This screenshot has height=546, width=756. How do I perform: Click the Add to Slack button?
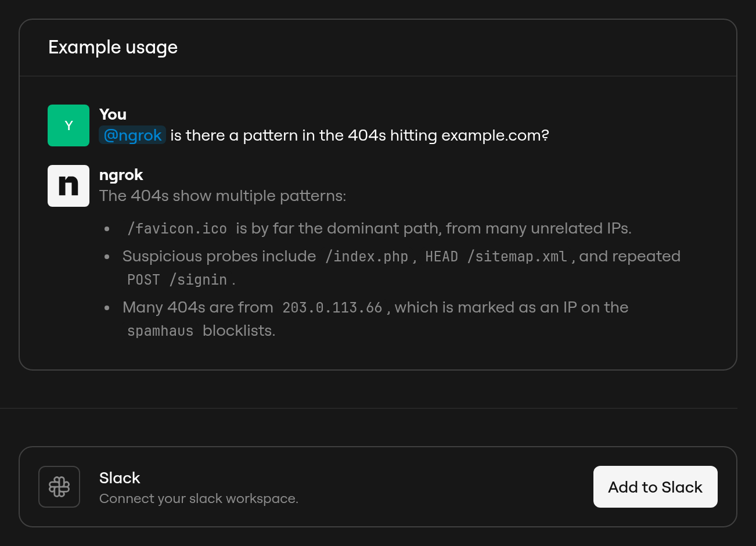(x=656, y=487)
